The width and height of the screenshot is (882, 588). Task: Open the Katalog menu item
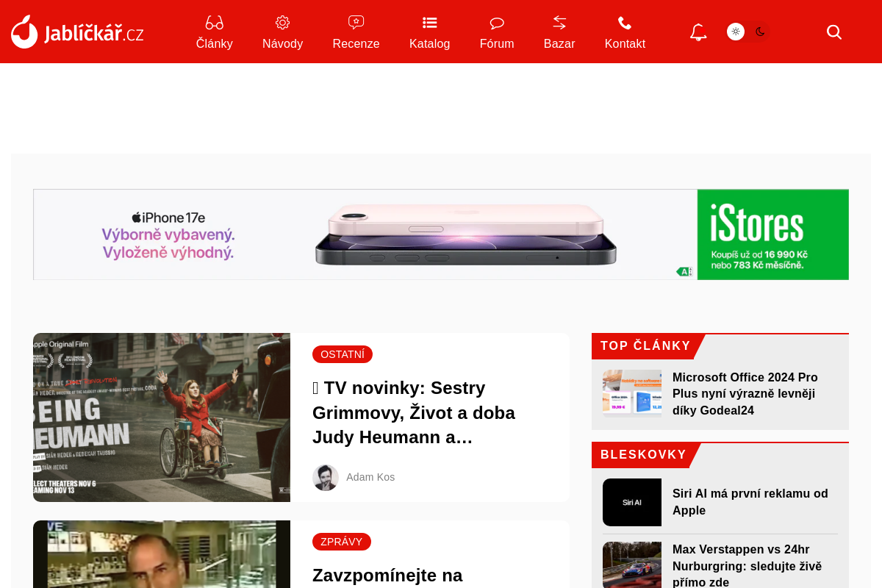point(430,43)
